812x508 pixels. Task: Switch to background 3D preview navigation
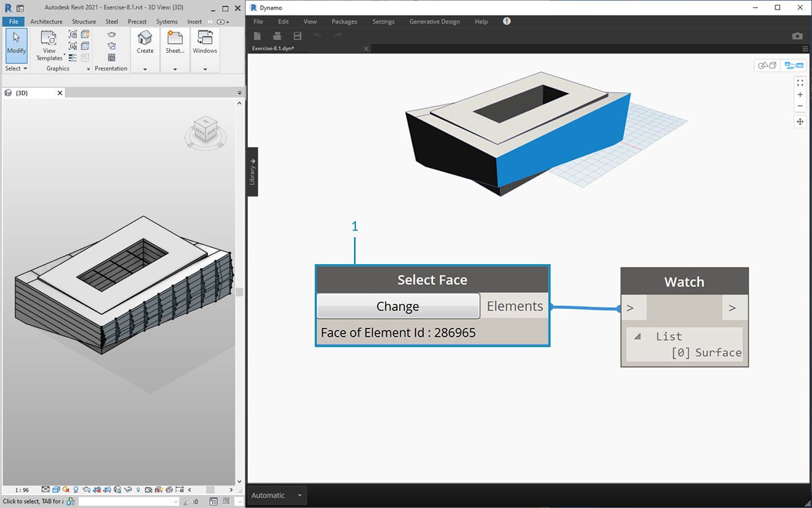[x=767, y=66]
